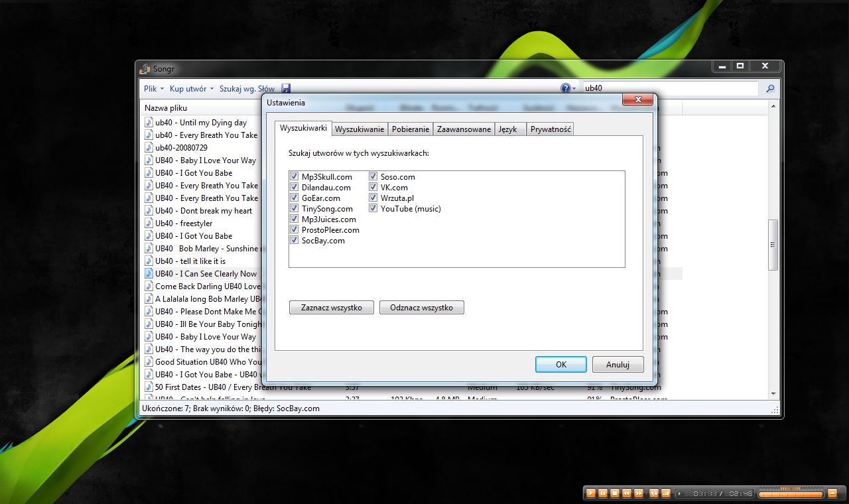Open the Plik dropdown menu
This screenshot has height=504, width=849.
coord(153,88)
